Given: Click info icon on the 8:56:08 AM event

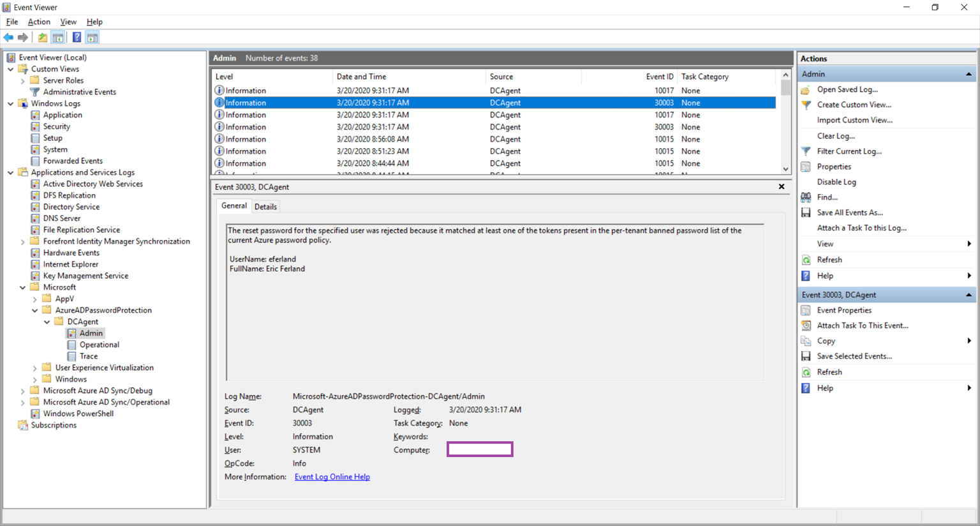Looking at the screenshot, I should point(219,139).
